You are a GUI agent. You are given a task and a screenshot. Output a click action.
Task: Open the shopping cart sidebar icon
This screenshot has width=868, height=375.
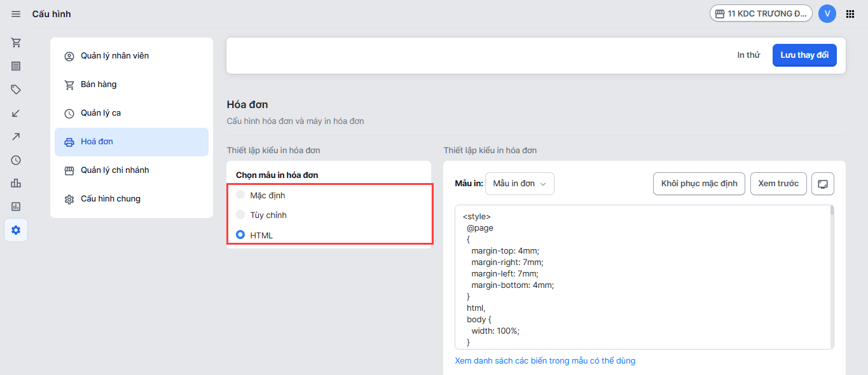[x=16, y=43]
